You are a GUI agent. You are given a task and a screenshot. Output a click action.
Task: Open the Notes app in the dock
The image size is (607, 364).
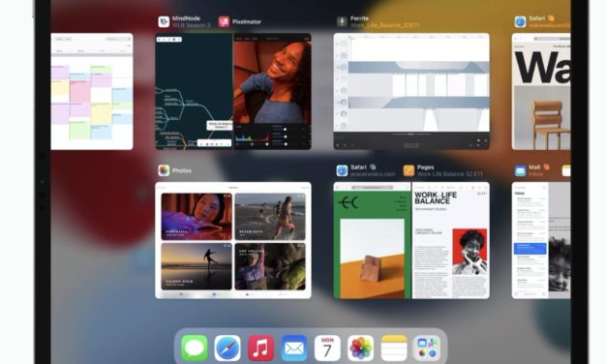(x=394, y=348)
